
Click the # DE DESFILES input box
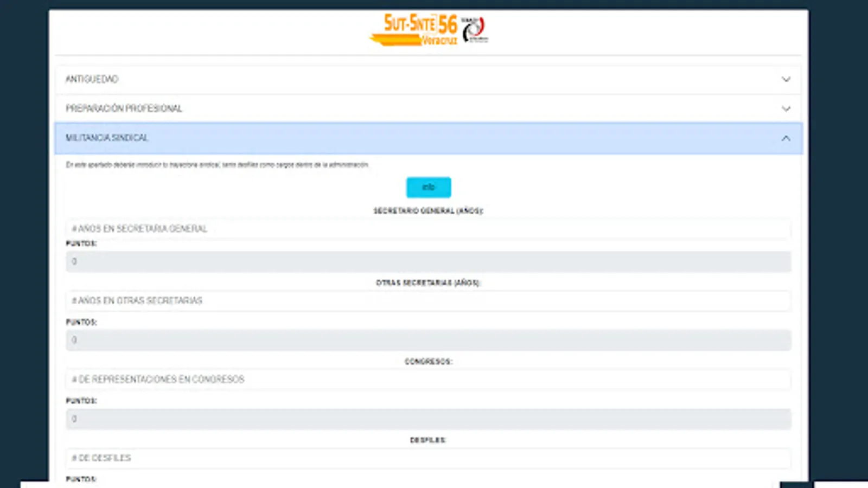click(x=429, y=458)
